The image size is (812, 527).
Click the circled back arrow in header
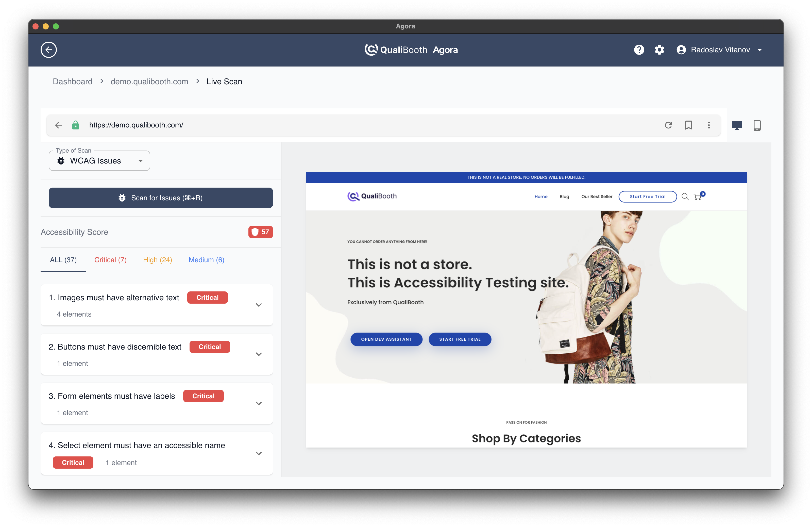(49, 50)
